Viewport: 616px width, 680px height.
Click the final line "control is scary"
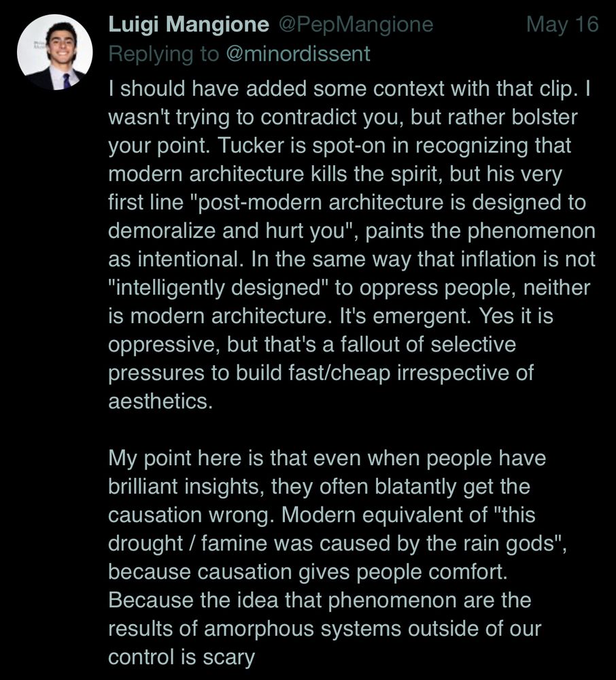point(182,657)
